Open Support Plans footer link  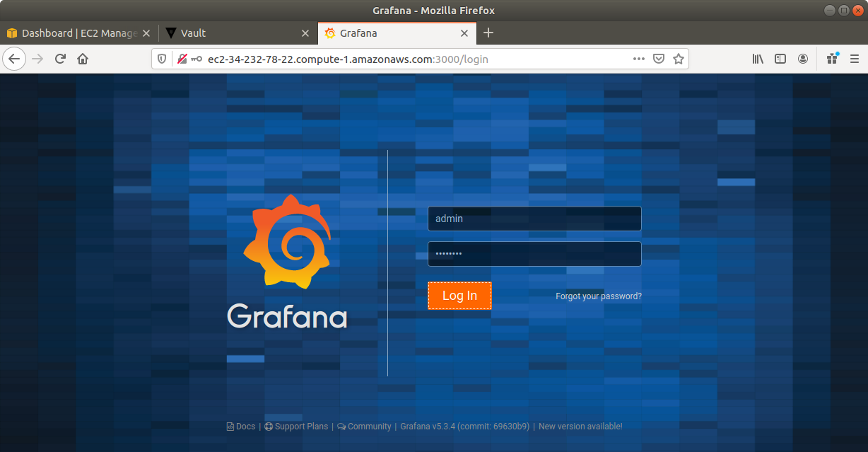(296, 427)
